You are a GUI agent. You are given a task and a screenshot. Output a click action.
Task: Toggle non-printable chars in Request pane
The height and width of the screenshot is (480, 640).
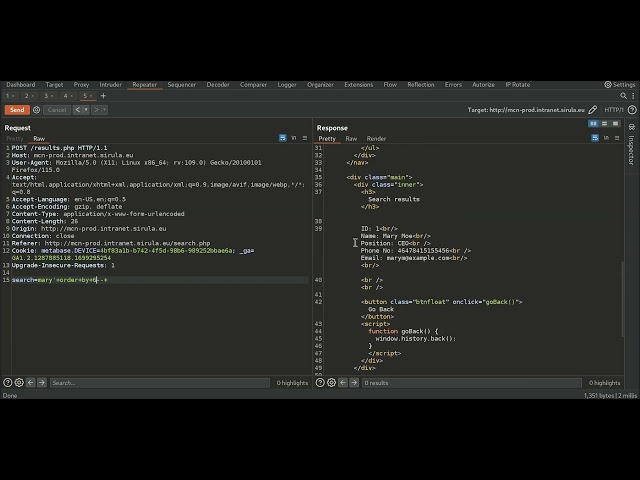click(294, 138)
